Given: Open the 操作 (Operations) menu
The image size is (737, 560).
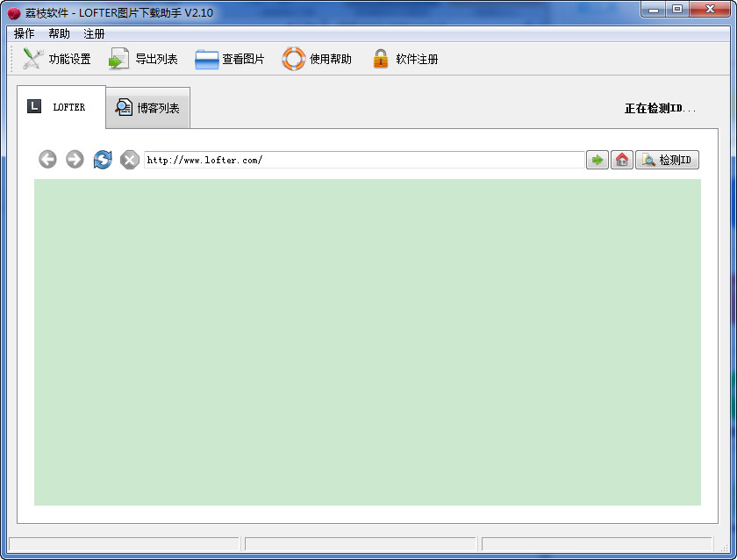Looking at the screenshot, I should coord(22,33).
